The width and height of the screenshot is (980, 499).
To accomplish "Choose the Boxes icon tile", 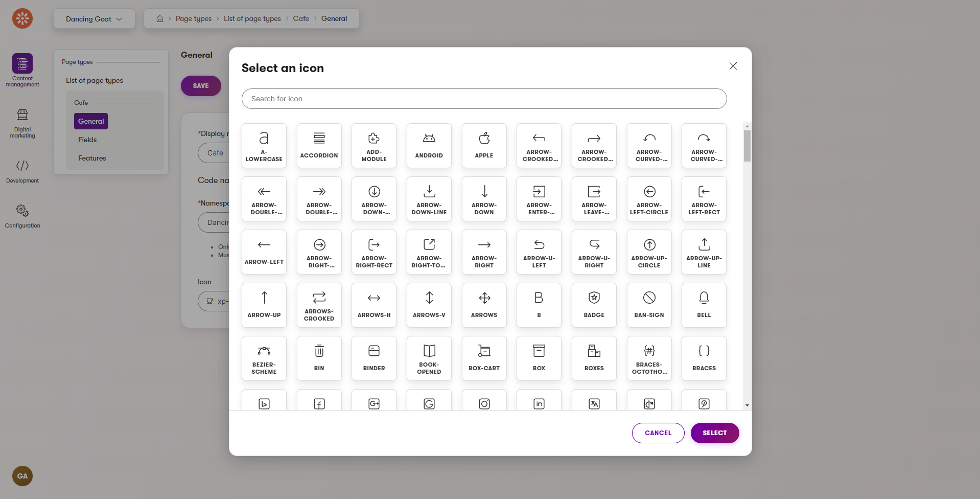I will point(594,358).
